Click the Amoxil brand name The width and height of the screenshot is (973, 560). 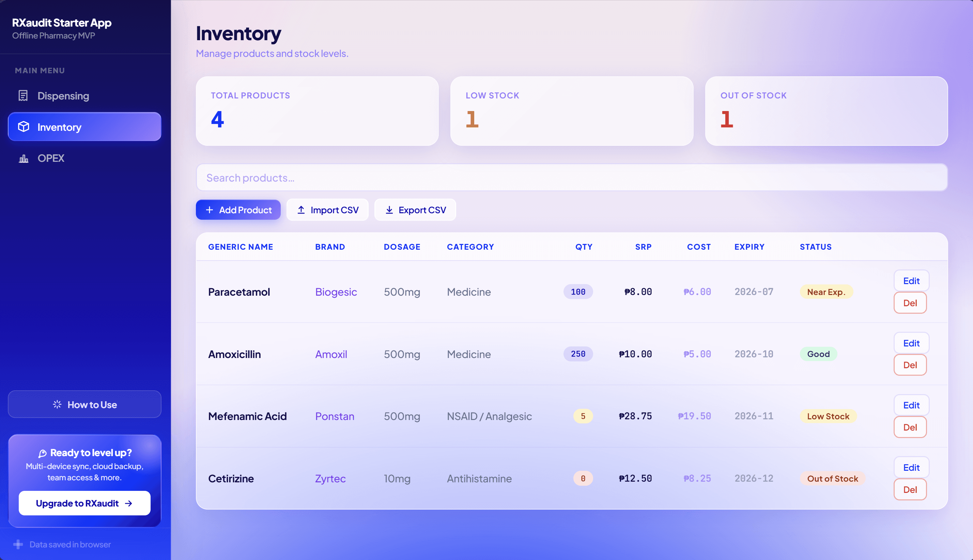331,354
